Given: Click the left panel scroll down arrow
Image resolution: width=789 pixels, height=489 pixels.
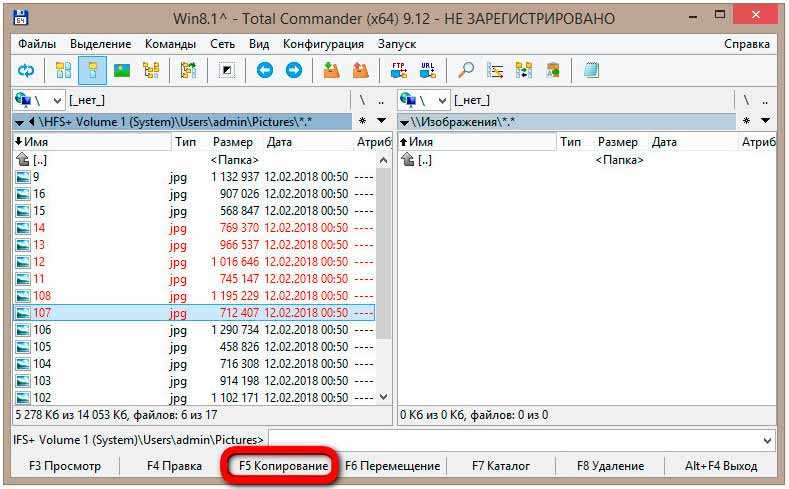Looking at the screenshot, I should coord(383,397).
